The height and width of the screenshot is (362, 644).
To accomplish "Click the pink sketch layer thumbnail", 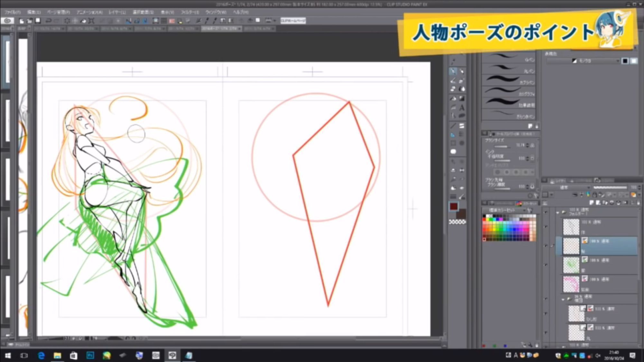I will click(571, 284).
